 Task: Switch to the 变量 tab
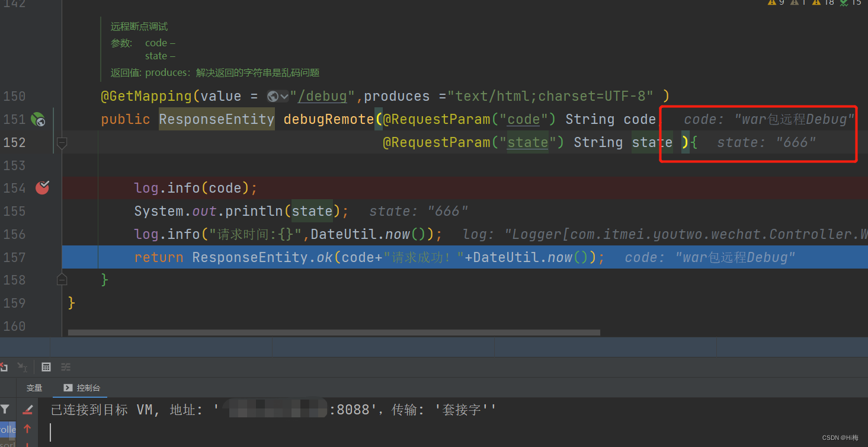(34, 388)
